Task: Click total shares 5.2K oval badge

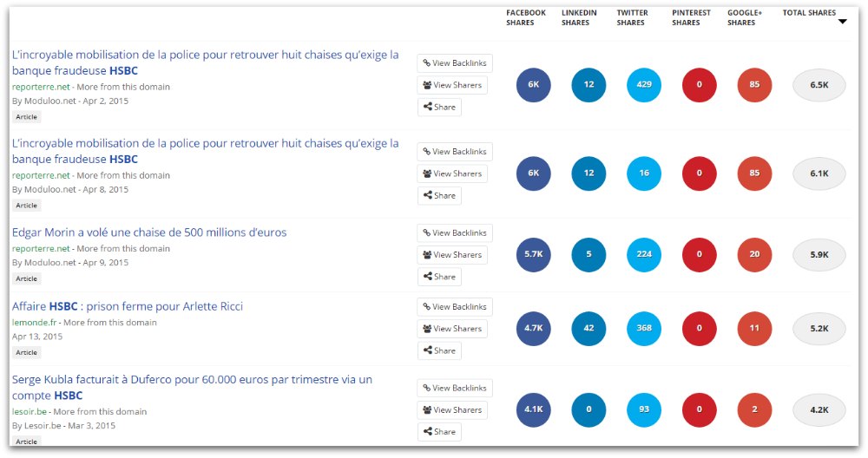Action: (819, 328)
